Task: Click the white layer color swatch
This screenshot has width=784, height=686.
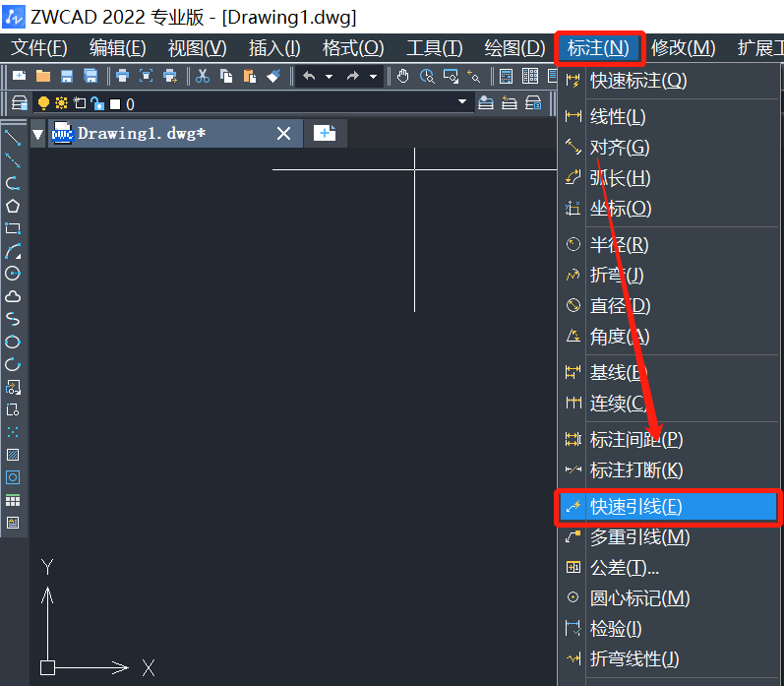Action: coord(115,104)
